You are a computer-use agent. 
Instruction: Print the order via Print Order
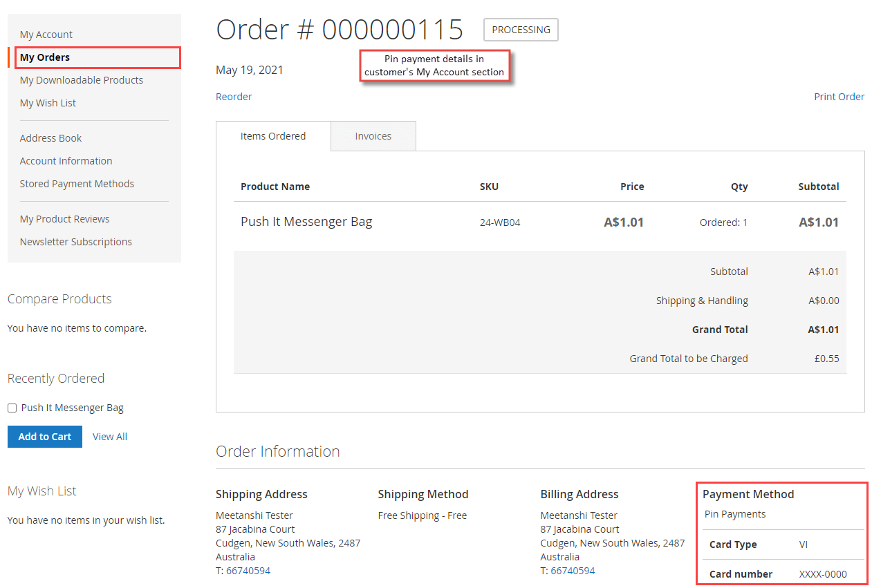tap(839, 96)
